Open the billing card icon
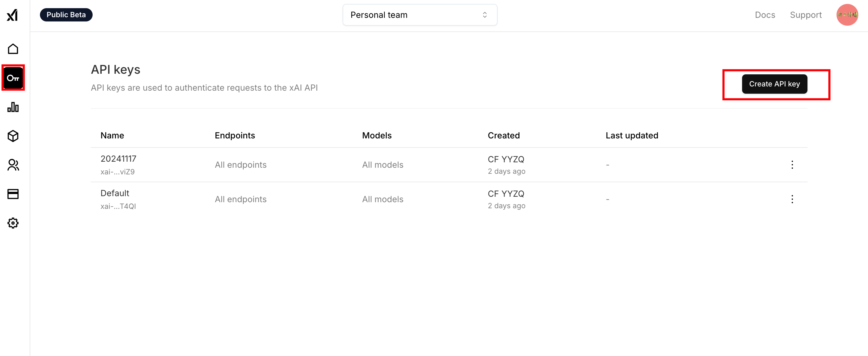868x356 pixels. (13, 194)
